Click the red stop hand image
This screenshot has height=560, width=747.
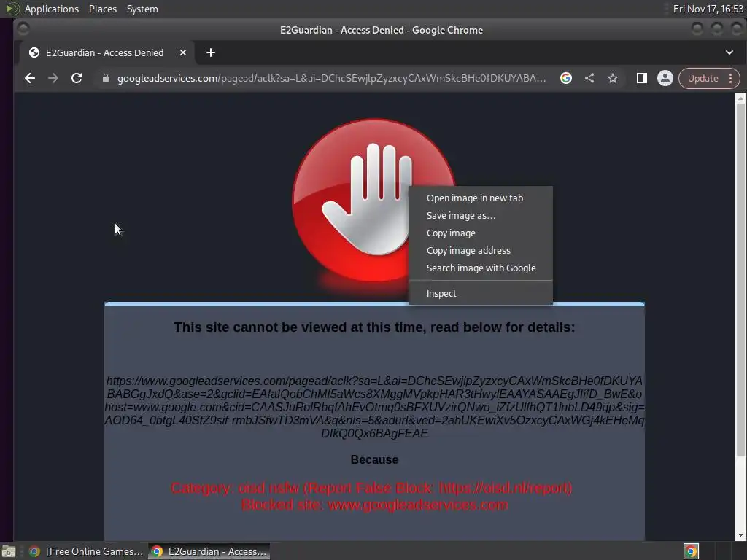(x=374, y=201)
